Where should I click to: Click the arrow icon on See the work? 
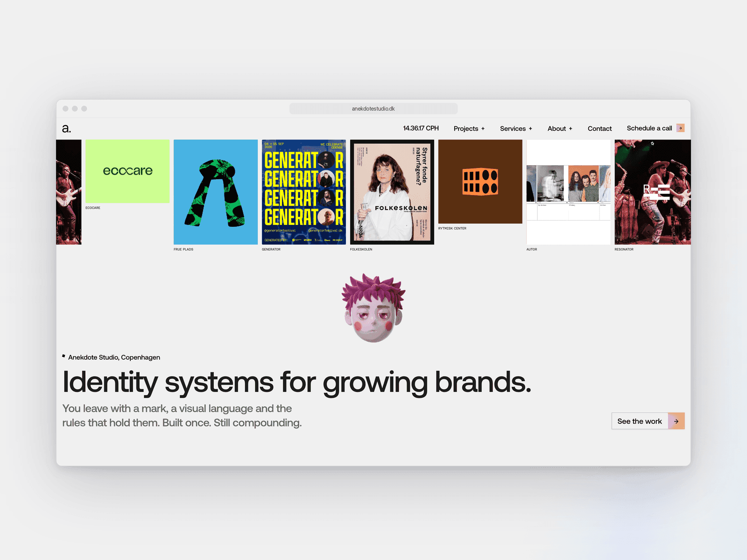[676, 421]
